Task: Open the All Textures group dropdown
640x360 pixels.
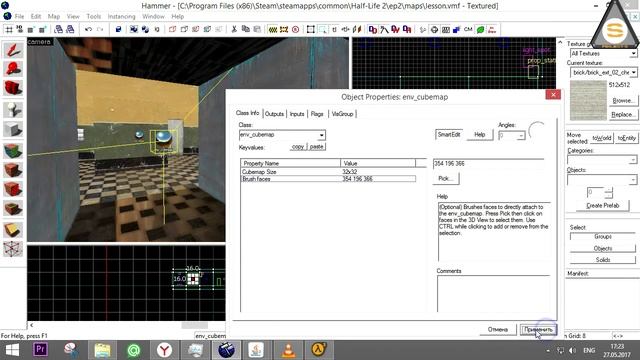Action: pos(633,53)
